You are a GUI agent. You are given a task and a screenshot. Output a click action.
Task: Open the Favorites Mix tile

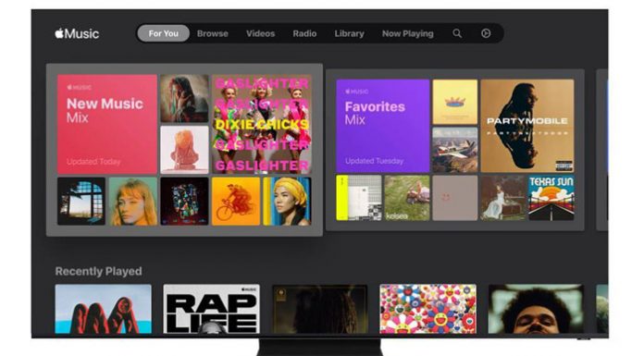pos(383,126)
